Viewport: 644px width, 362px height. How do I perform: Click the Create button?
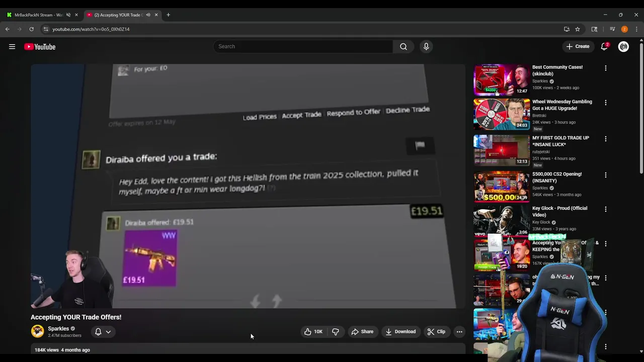578,46
